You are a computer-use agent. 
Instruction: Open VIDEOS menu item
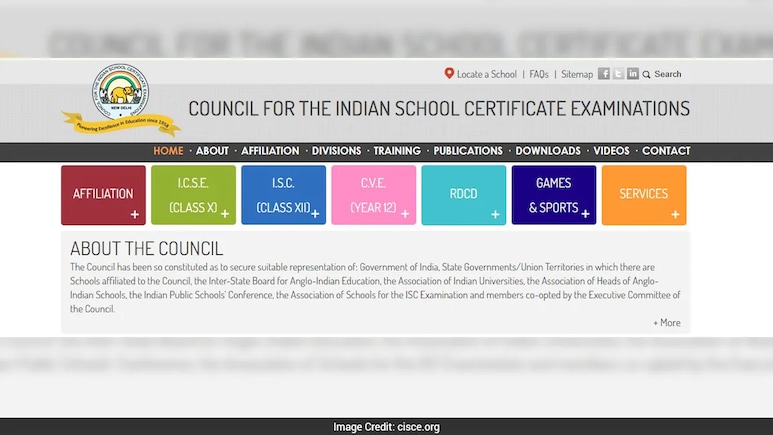click(x=611, y=151)
